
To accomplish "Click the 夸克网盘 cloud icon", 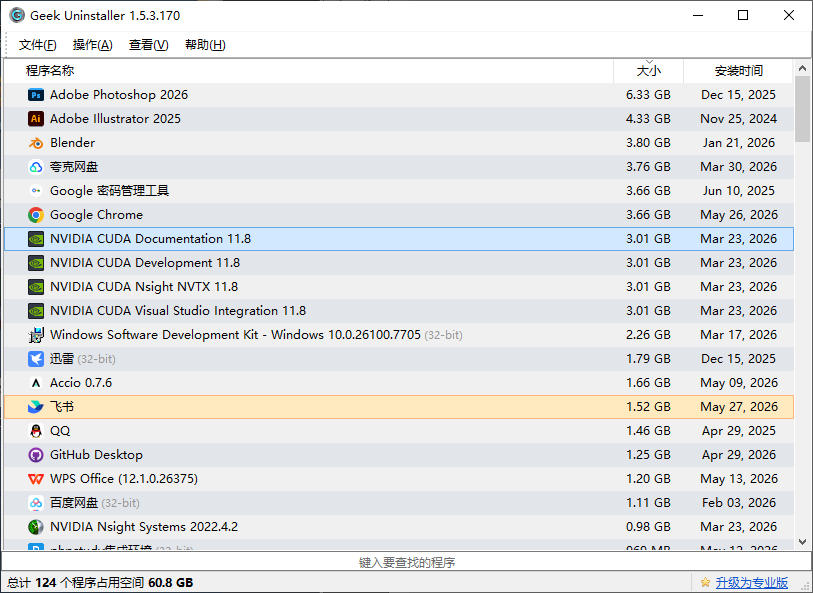I will [36, 167].
